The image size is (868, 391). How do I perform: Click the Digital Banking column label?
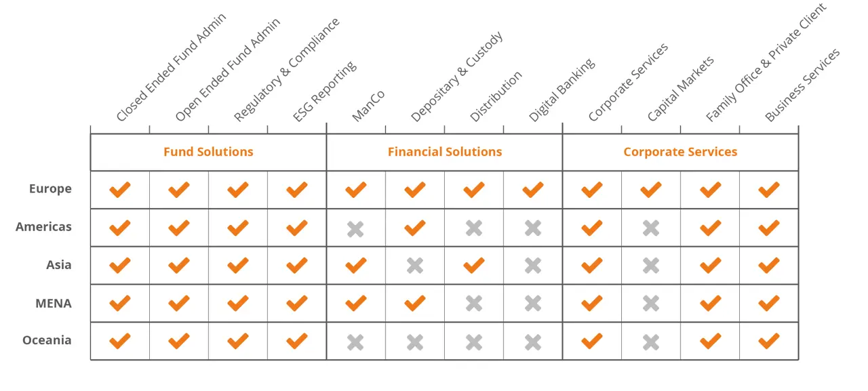[x=561, y=89]
